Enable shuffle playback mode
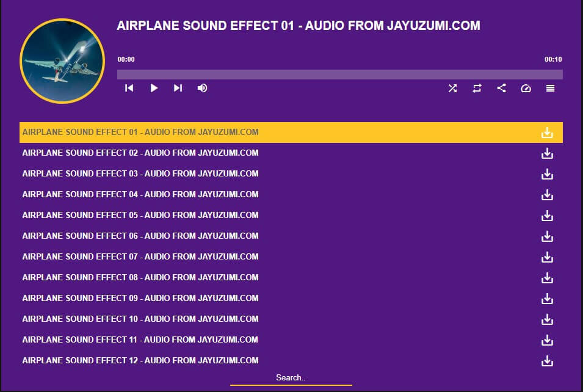Image resolution: width=583 pixels, height=392 pixels. [x=452, y=88]
